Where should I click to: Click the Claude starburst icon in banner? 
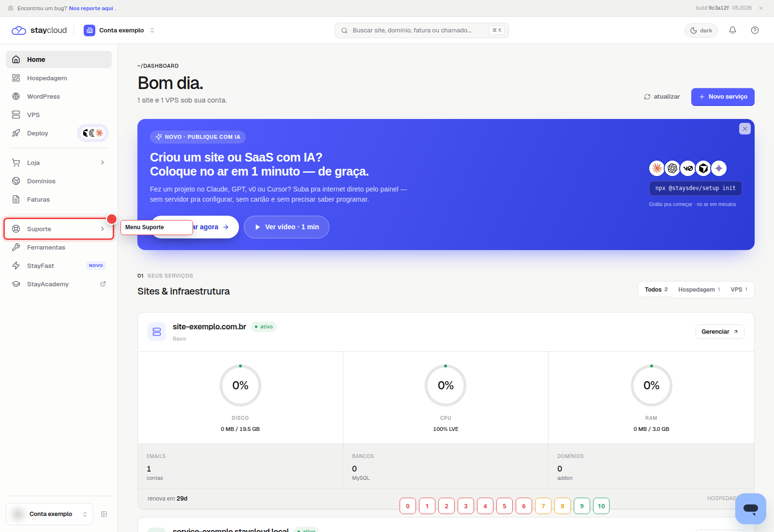(657, 168)
